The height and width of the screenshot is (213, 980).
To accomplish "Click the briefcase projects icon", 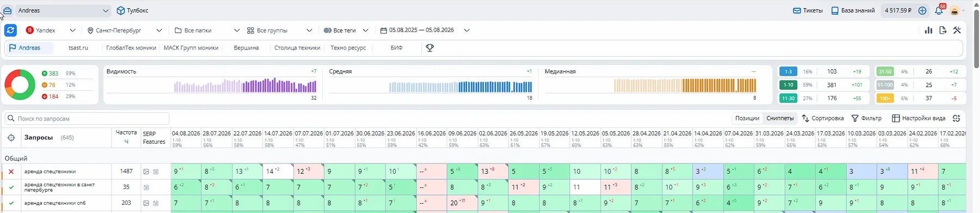I will tap(8, 10).
